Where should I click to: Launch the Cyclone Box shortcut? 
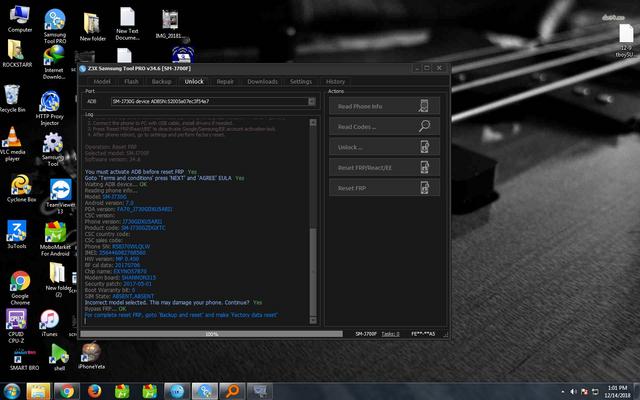click(x=21, y=189)
